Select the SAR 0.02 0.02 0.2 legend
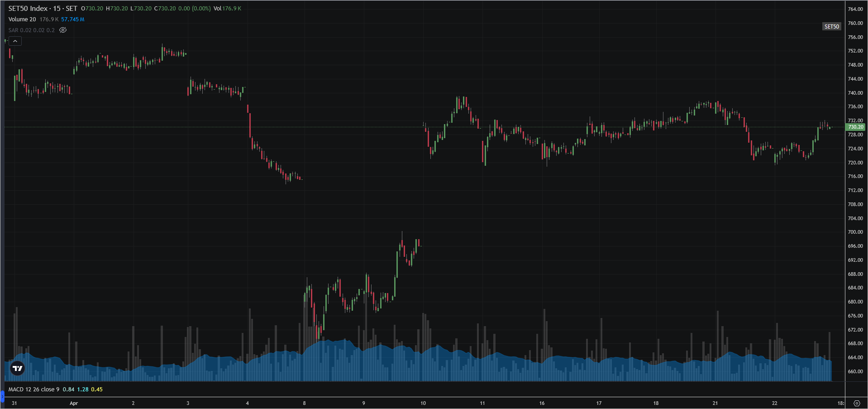The image size is (868, 409). (31, 30)
